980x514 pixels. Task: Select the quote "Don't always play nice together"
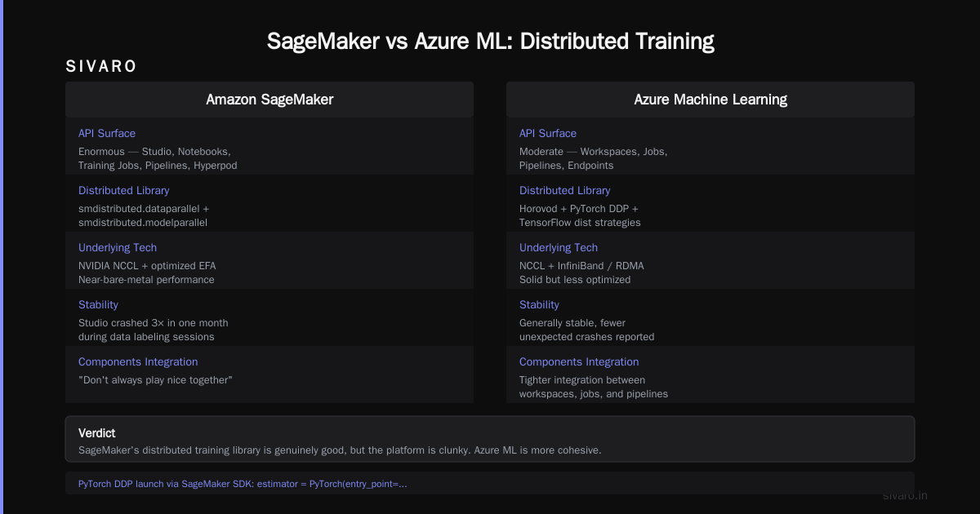coord(155,380)
